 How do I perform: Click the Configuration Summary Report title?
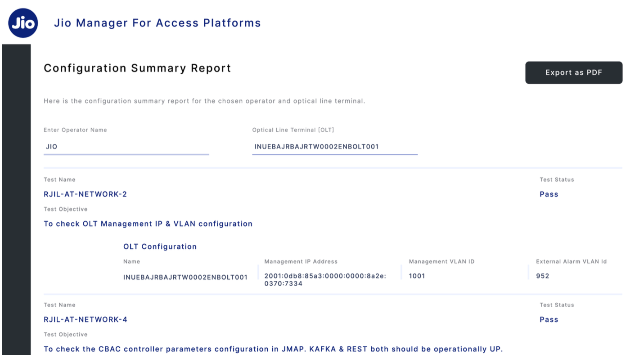(x=137, y=68)
